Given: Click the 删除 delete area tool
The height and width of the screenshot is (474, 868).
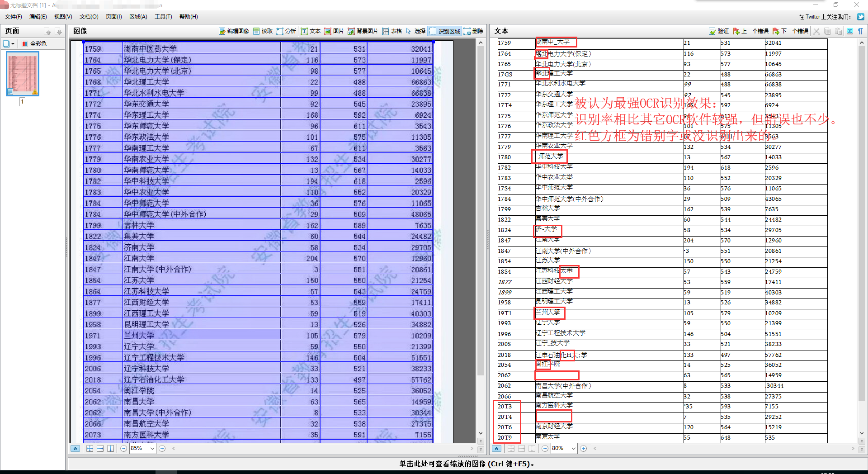Looking at the screenshot, I should pyautogui.click(x=474, y=31).
